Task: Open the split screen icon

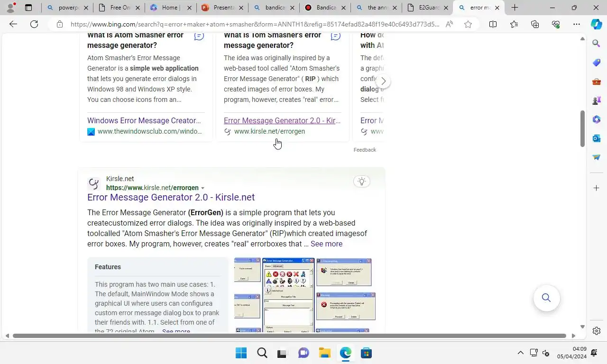Action: tap(493, 24)
